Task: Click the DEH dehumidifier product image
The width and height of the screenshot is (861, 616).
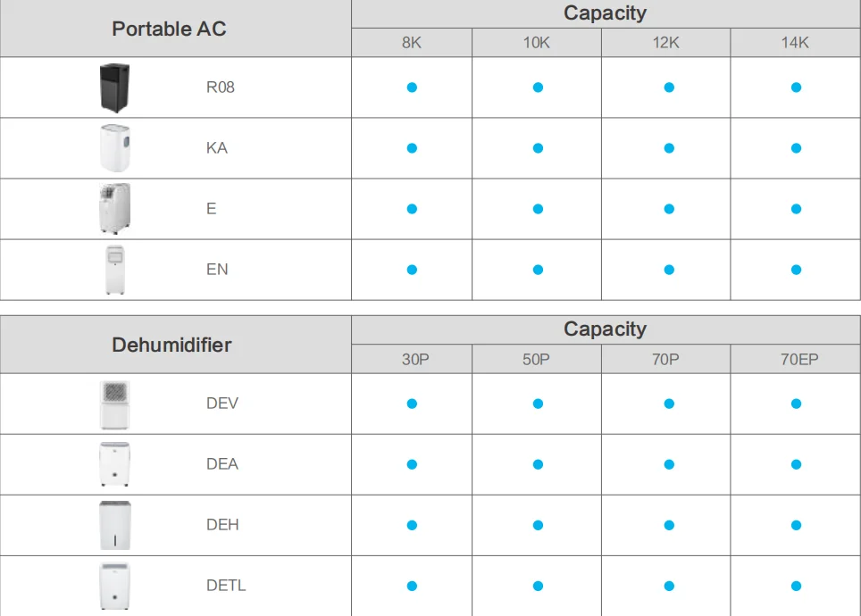Action: [115, 525]
